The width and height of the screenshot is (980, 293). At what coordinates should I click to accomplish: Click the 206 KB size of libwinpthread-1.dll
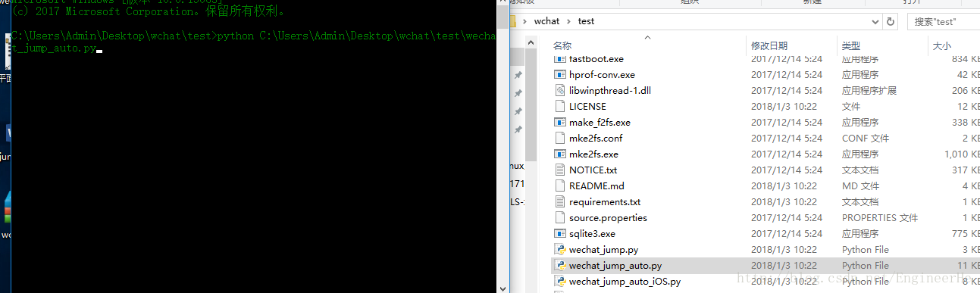tap(966, 90)
